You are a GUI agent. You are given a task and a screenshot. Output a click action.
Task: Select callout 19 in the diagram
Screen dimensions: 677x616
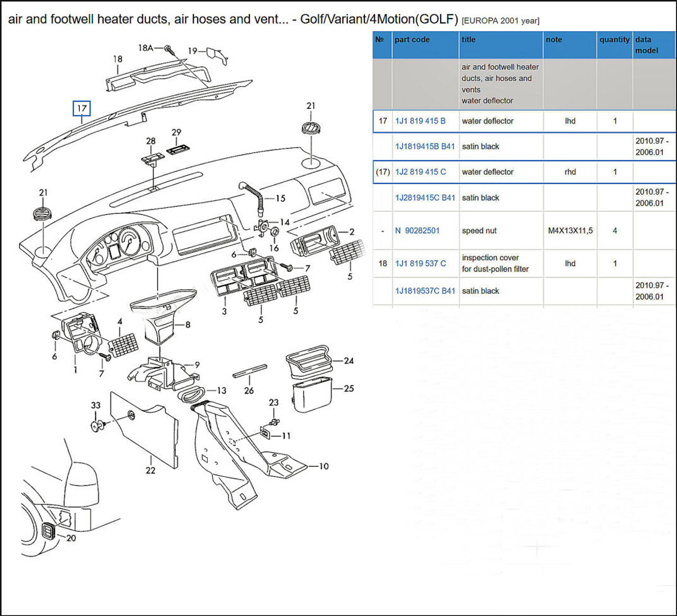pos(193,51)
